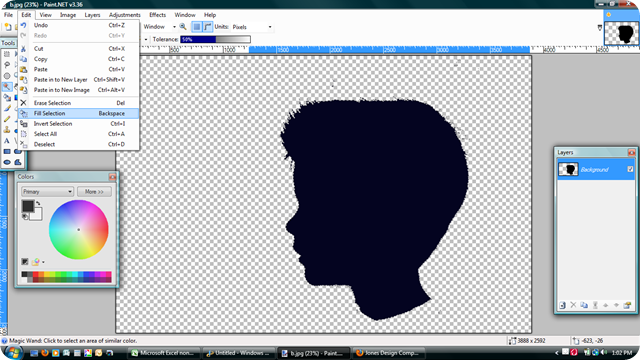The image size is (640, 360).
Task: Choose Erase Selection menu entry
Action: coord(78,103)
